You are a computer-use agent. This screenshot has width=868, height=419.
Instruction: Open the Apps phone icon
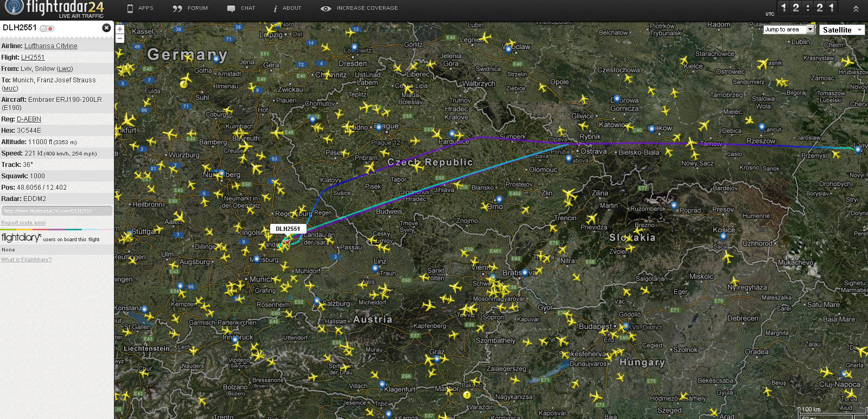[x=130, y=8]
